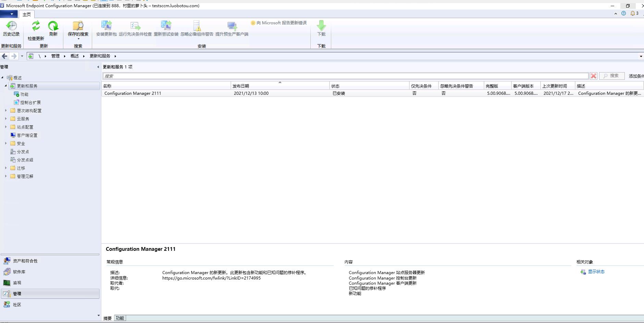Collapse the ribbon with up chevron

coord(616,14)
